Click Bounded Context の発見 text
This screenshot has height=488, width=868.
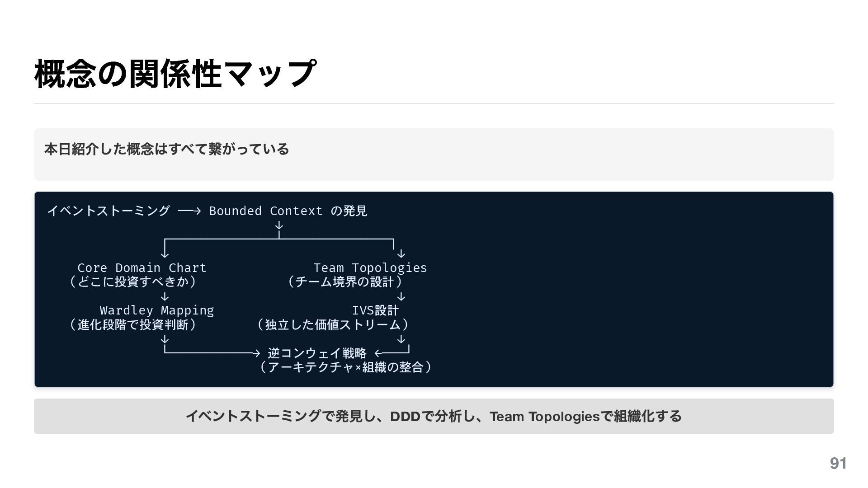click(288, 211)
